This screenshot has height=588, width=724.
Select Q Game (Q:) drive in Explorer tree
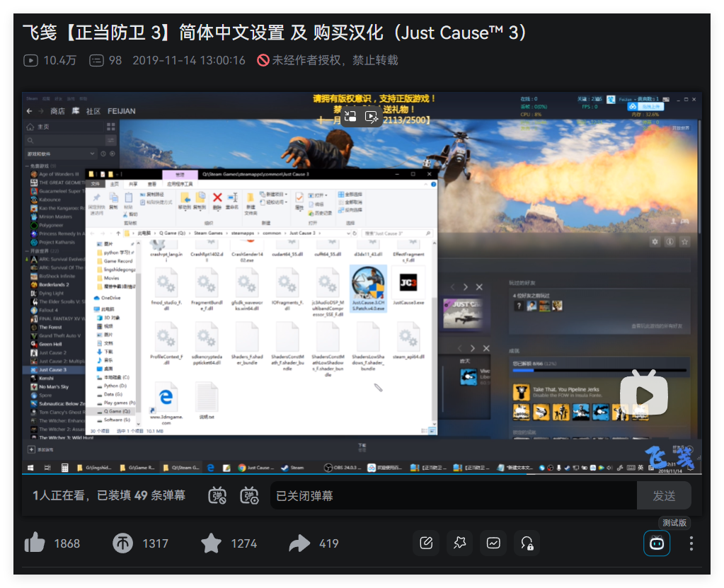click(116, 411)
